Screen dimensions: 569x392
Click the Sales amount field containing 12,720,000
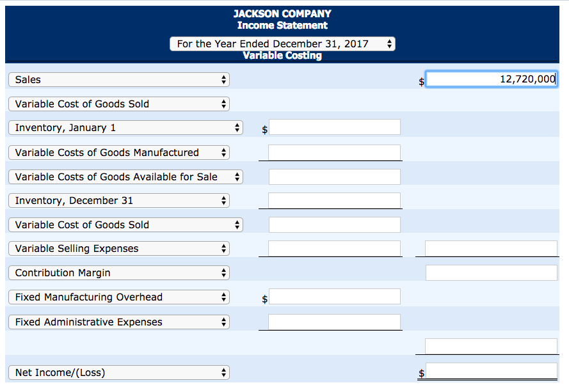491,79
